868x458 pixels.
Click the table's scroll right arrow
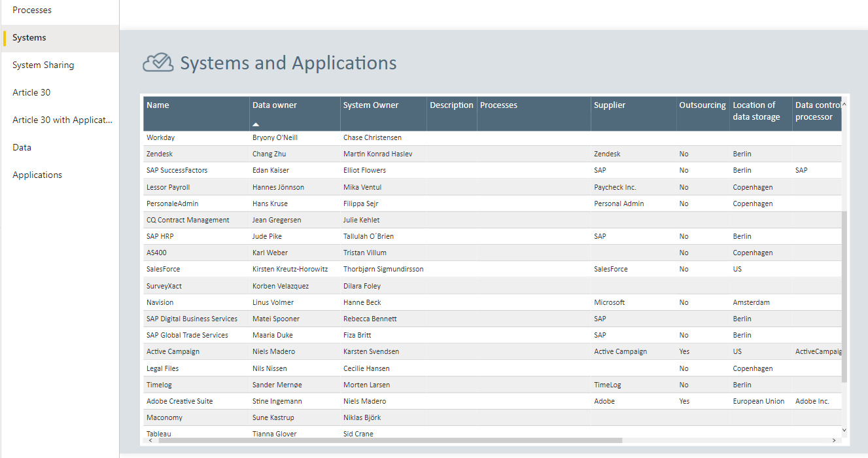click(x=833, y=440)
